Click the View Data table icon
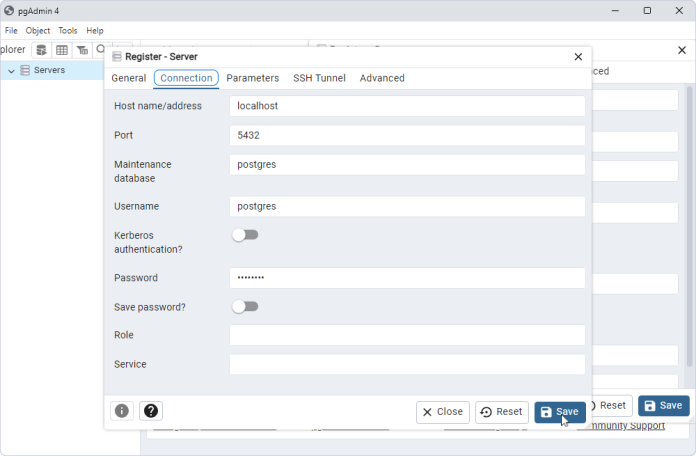 point(62,50)
